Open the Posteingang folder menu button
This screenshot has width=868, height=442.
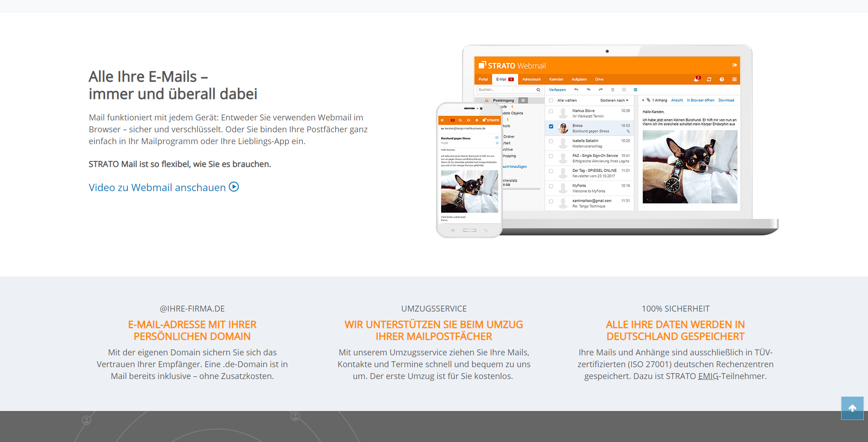[523, 100]
